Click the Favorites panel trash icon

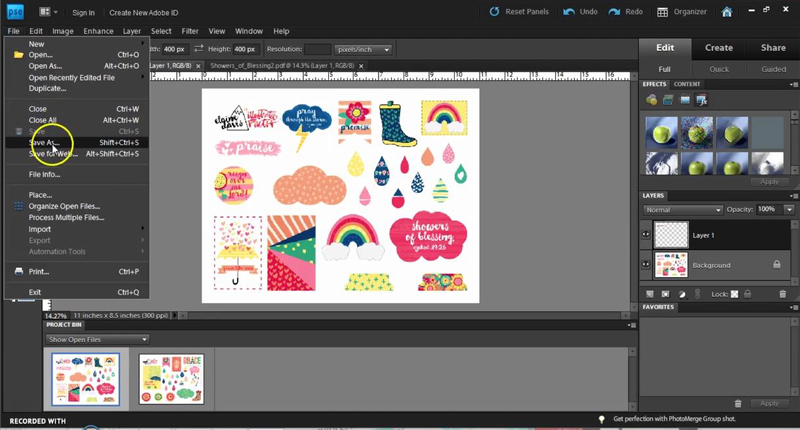[x=738, y=403]
